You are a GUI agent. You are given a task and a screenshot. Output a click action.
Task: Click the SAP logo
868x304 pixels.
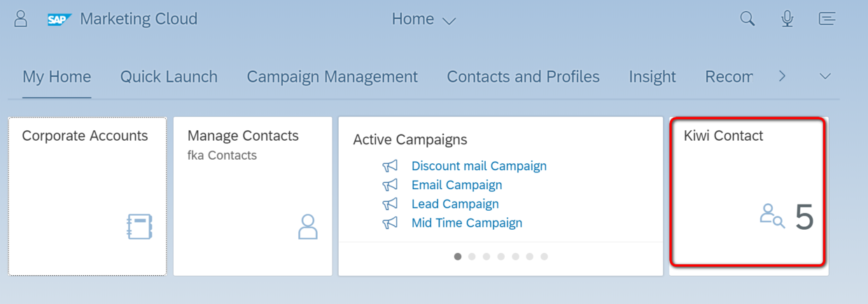(x=59, y=20)
